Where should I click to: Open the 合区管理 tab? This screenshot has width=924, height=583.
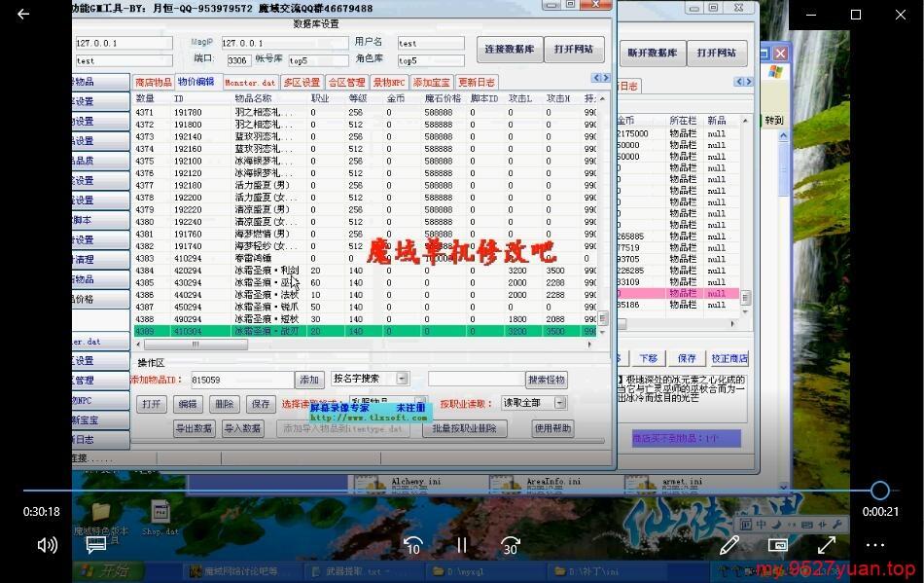pyautogui.click(x=346, y=83)
